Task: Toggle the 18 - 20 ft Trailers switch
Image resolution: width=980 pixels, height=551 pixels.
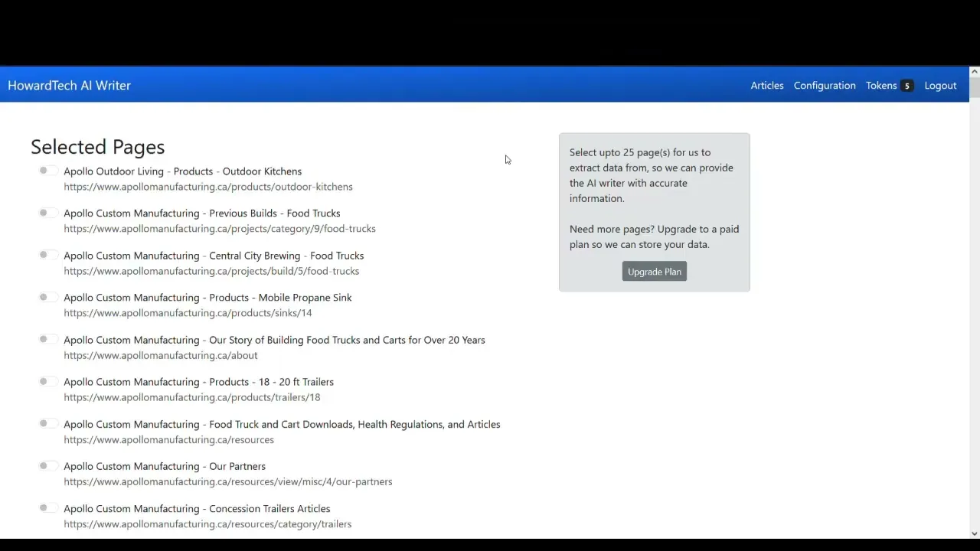Action: point(47,381)
